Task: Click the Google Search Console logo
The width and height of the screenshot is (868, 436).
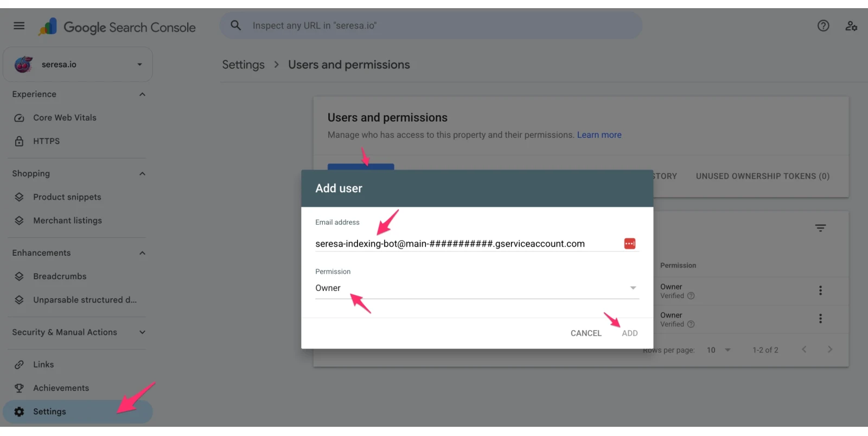Action: coord(117,27)
